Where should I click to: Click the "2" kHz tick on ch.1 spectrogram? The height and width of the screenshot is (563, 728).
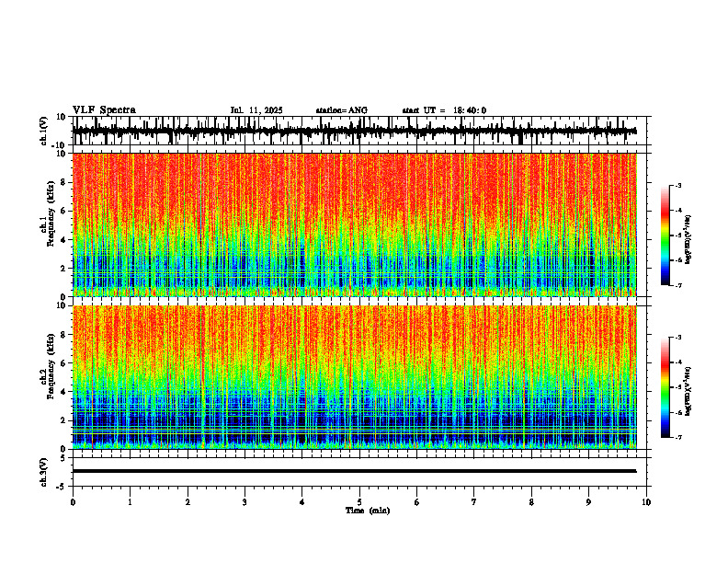point(64,269)
